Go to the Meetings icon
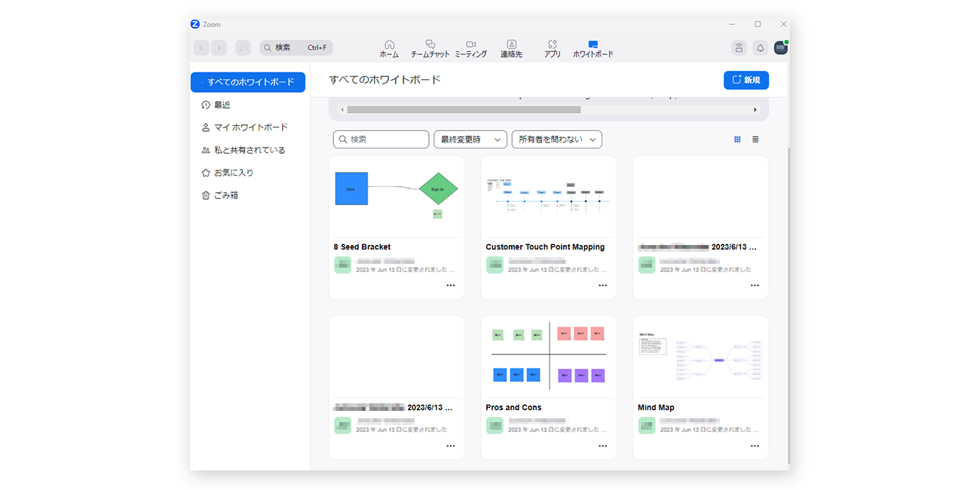The height and width of the screenshot is (490, 980). click(470, 45)
